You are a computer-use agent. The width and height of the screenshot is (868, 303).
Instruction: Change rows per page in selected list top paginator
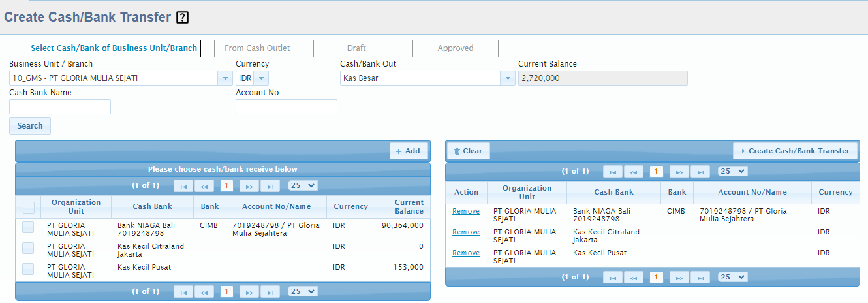[733, 172]
